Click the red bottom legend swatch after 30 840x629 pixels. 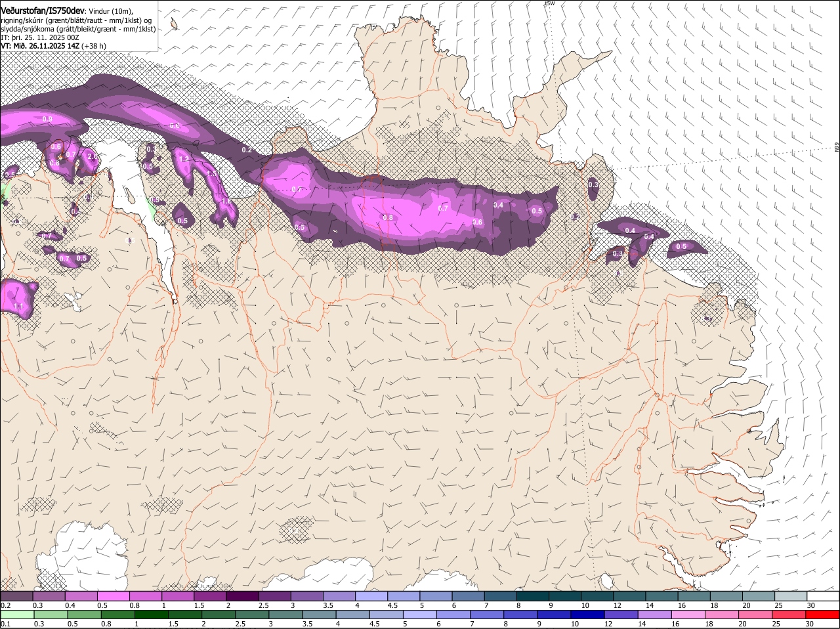pyautogui.click(x=823, y=614)
